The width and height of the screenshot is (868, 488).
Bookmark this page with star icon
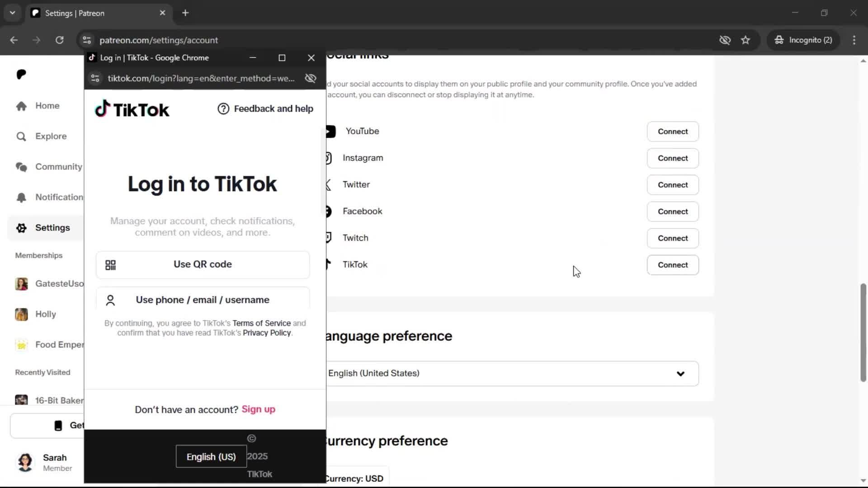tap(745, 40)
